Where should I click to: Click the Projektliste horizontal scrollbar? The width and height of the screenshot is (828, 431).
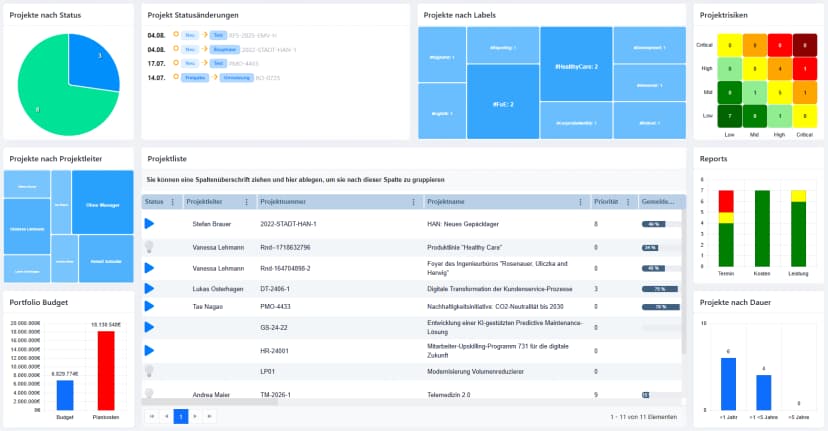point(210,402)
